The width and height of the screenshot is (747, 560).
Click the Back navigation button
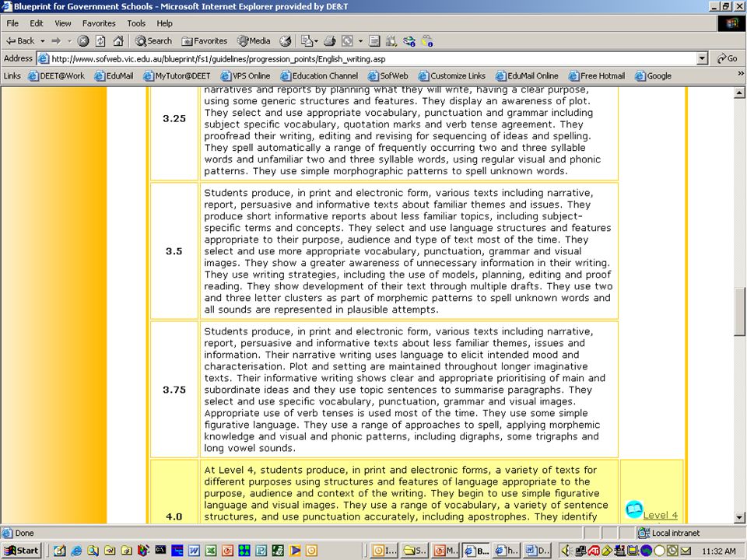[x=20, y=41]
